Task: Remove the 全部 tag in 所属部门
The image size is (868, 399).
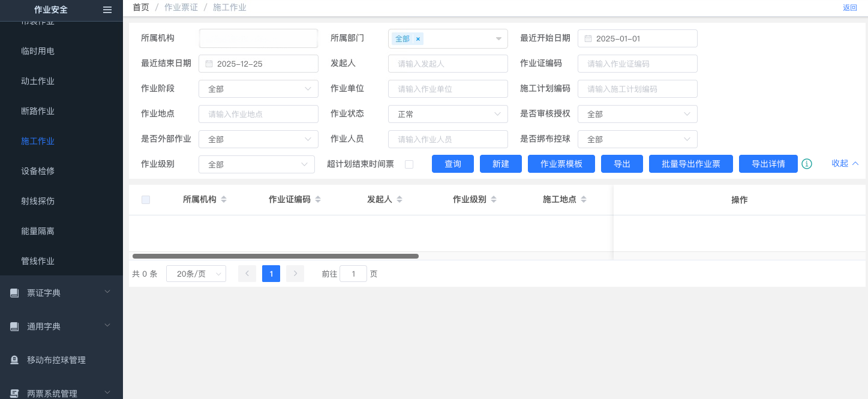Action: (418, 39)
